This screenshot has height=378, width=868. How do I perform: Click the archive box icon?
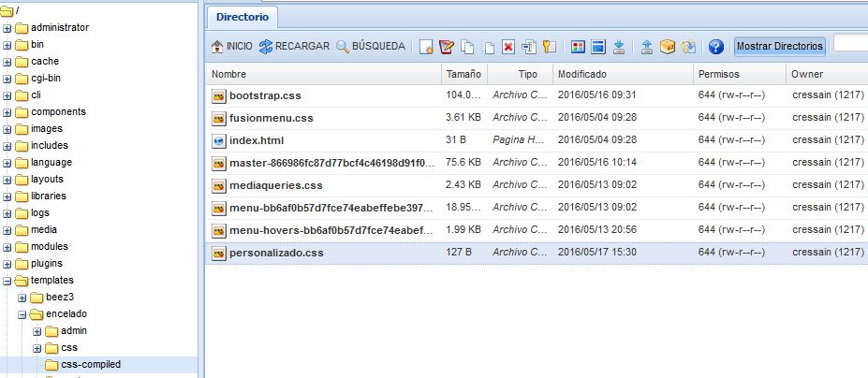pyautogui.click(x=668, y=47)
